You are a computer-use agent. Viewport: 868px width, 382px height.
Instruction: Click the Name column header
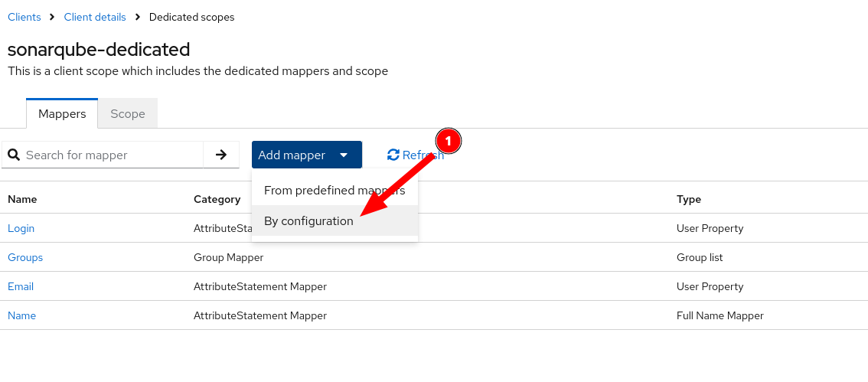point(22,199)
